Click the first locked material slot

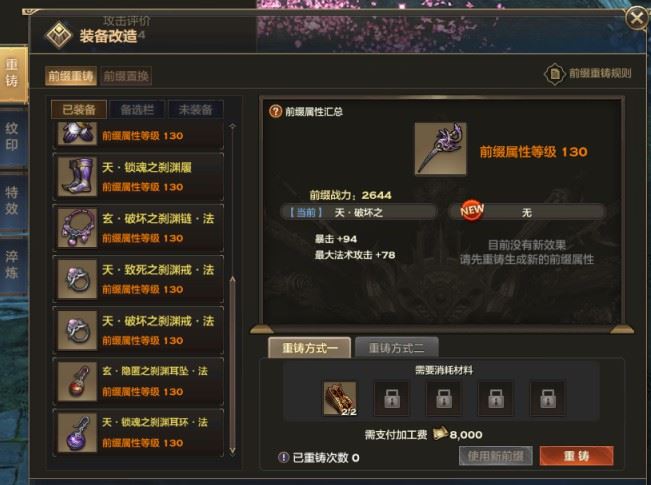pyautogui.click(x=392, y=399)
